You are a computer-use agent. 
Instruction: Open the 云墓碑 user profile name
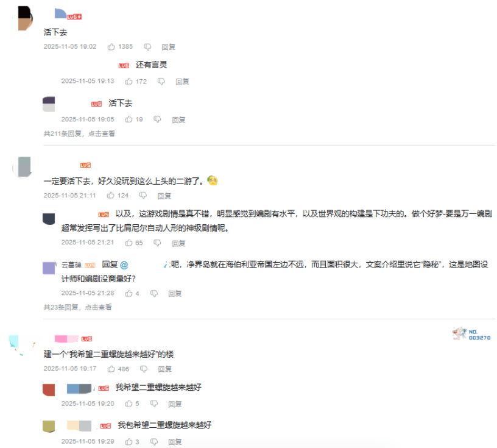71,265
